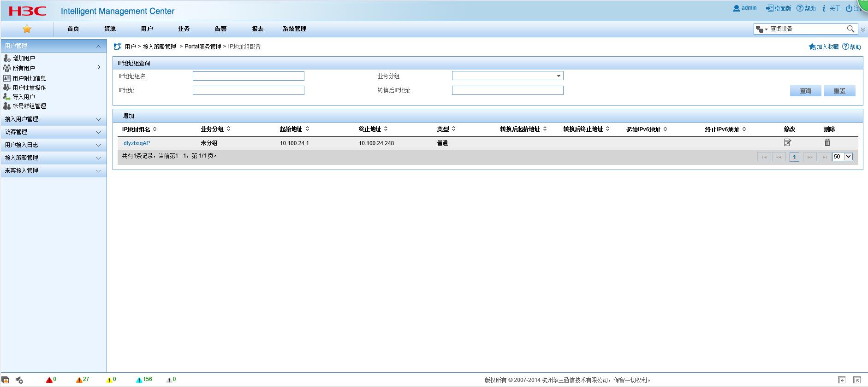
Task: Open the 业务 menu
Action: (184, 29)
